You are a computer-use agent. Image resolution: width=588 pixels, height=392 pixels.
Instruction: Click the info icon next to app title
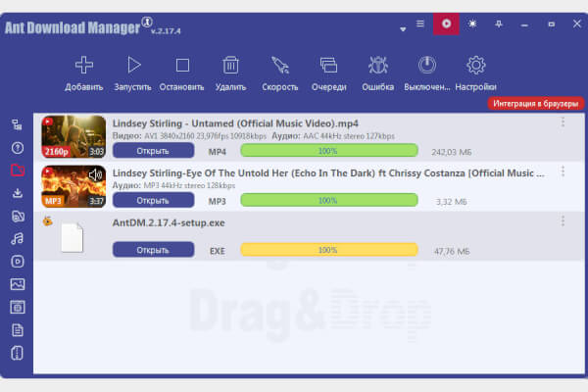[x=147, y=22]
